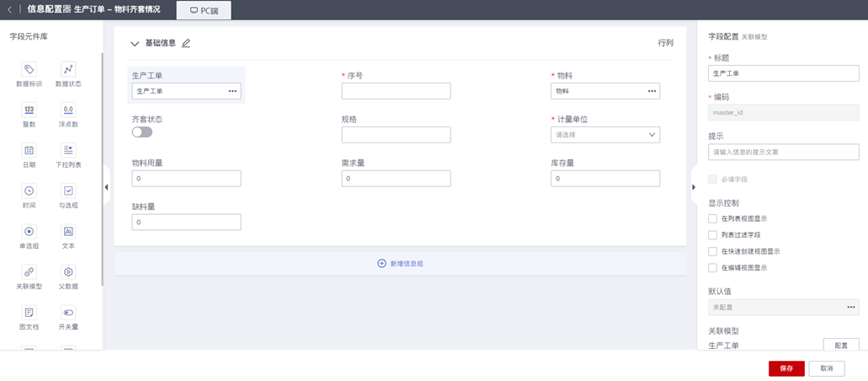This screenshot has width=868, height=381.
Task: Click the 取消 cancel button
Action: tap(827, 368)
